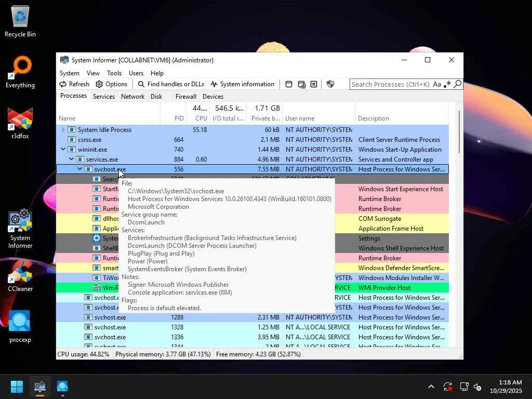Image resolution: width=532 pixels, height=399 pixels.
Task: Click the wininit.exe process icon
Action: 72,149
